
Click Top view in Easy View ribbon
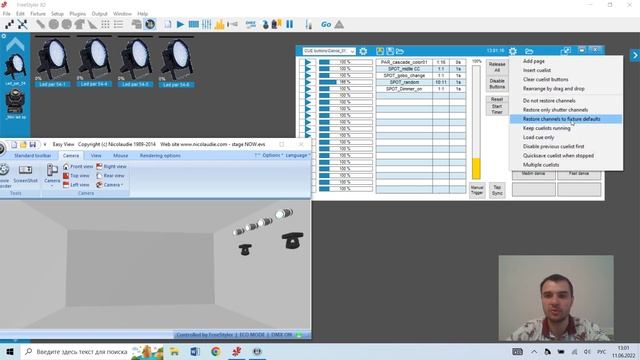[x=76, y=176]
